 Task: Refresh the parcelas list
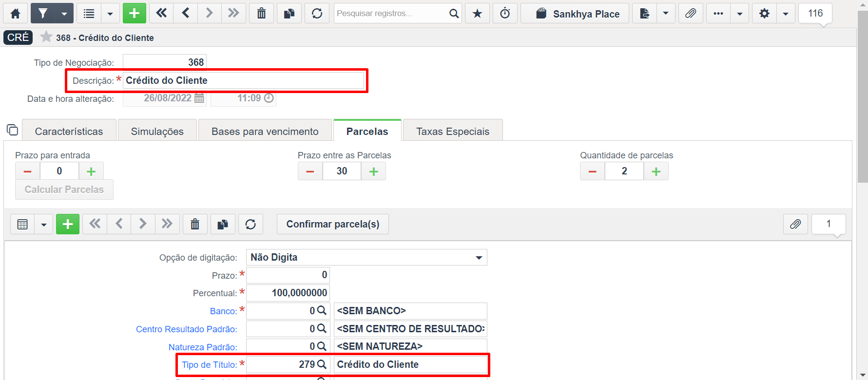tap(251, 224)
